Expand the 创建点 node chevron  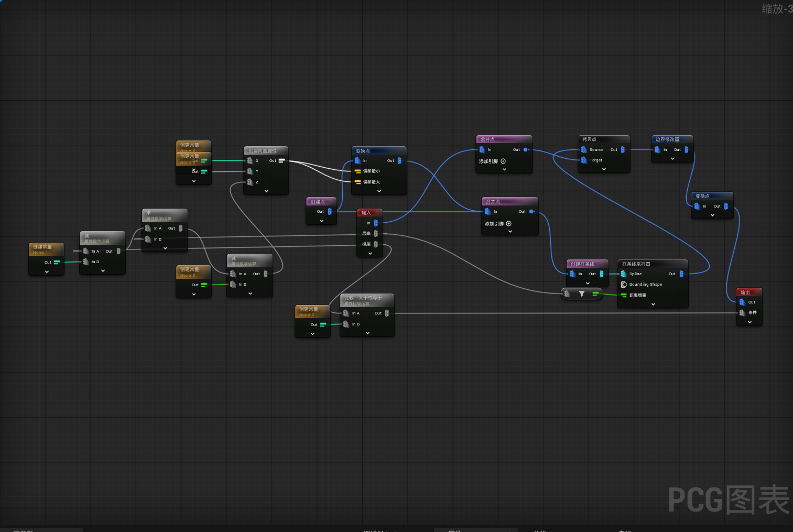[x=322, y=221]
